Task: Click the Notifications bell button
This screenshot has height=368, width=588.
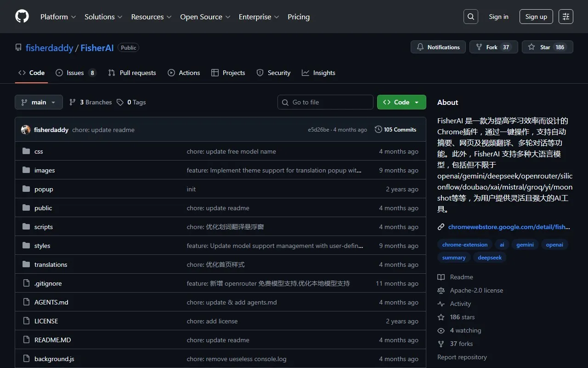Action: (x=438, y=47)
